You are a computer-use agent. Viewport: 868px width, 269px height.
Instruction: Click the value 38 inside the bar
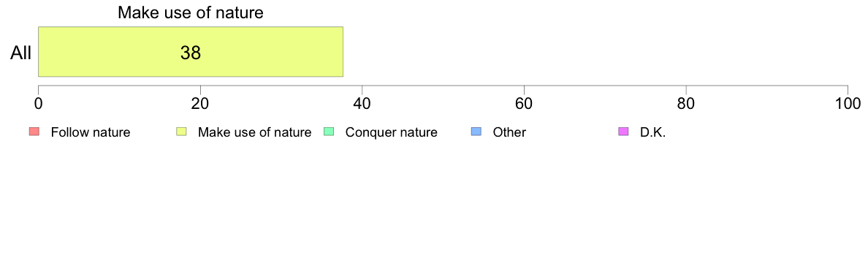[x=191, y=53]
